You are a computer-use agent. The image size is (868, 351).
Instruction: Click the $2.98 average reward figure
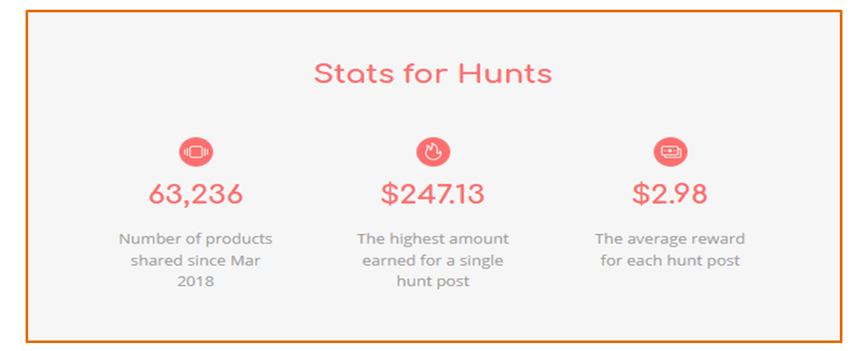(670, 194)
